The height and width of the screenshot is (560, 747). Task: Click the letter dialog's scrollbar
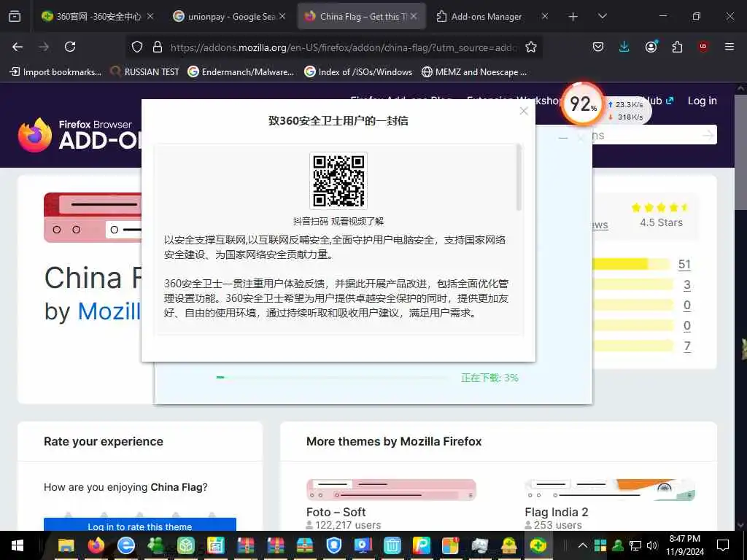tap(519, 177)
